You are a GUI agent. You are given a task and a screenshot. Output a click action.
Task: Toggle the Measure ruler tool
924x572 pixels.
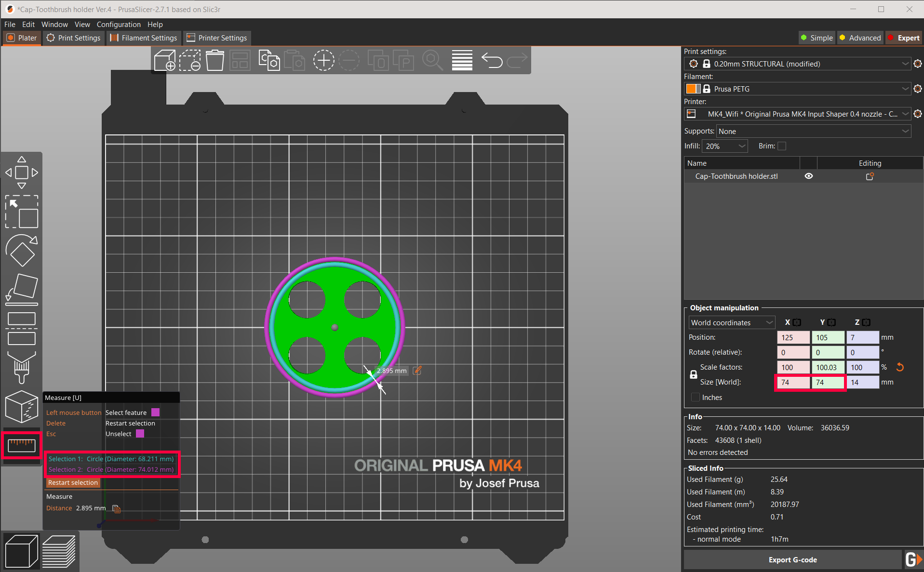click(22, 446)
